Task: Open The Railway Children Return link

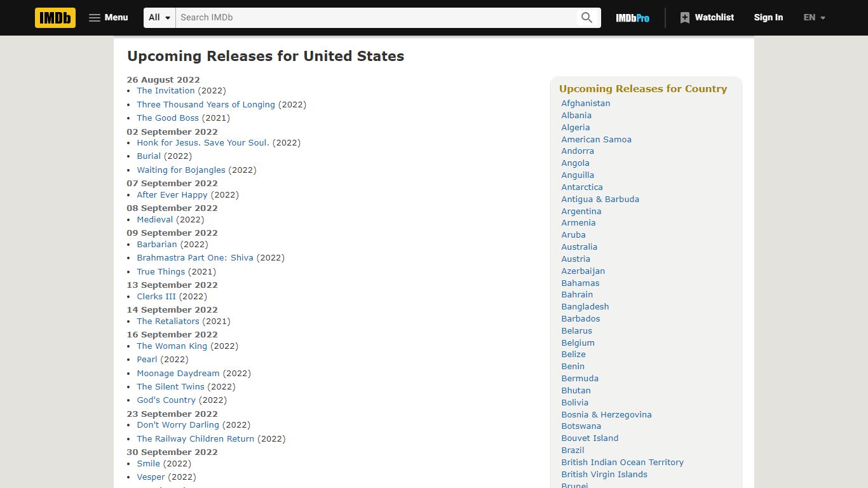Action: coord(195,439)
